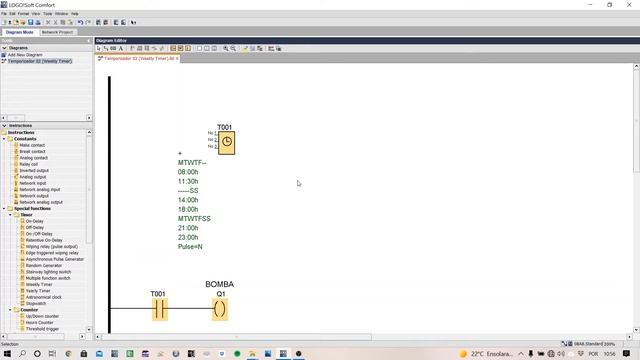Click the Open file icon
The height and width of the screenshot is (360, 640).
click(x=16, y=22)
